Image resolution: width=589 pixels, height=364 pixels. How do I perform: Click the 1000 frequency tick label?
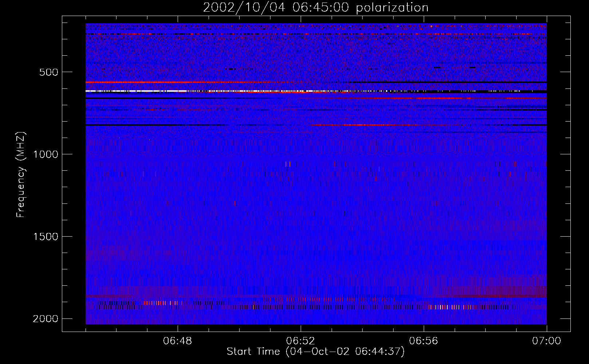pos(46,154)
